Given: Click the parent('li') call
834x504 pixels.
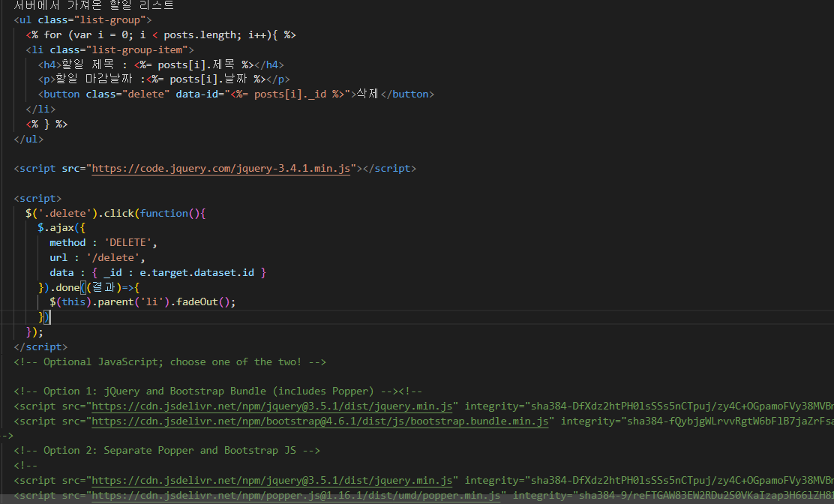Looking at the screenshot, I should pos(130,302).
